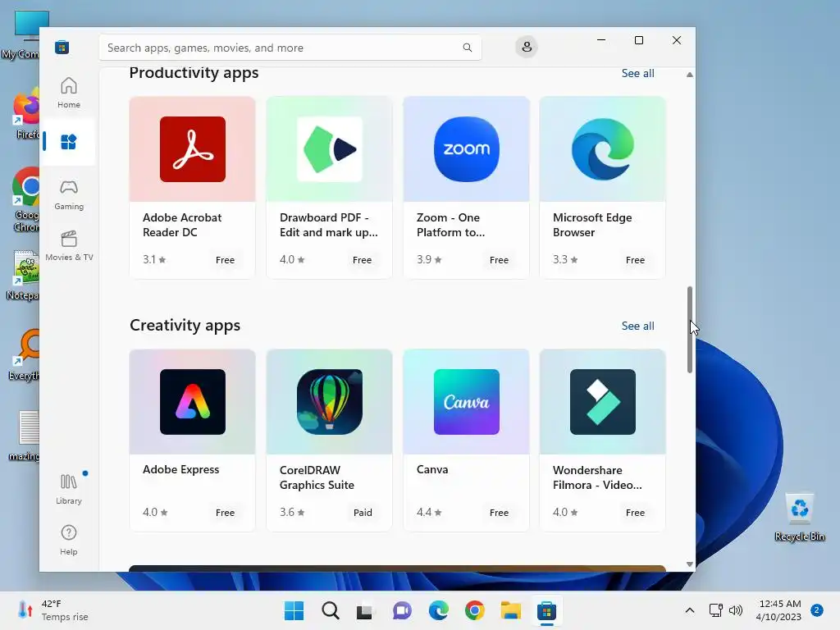Launch Microsoft Edge from the taskbar
The image size is (840, 630).
[x=438, y=610]
